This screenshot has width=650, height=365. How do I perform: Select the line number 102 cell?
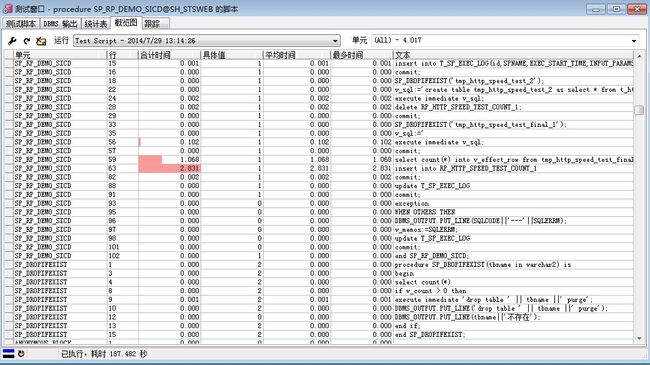pyautogui.click(x=123, y=256)
